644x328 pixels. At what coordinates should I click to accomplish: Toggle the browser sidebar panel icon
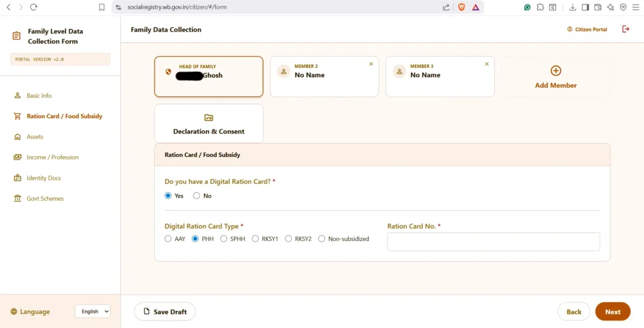pyautogui.click(x=586, y=7)
